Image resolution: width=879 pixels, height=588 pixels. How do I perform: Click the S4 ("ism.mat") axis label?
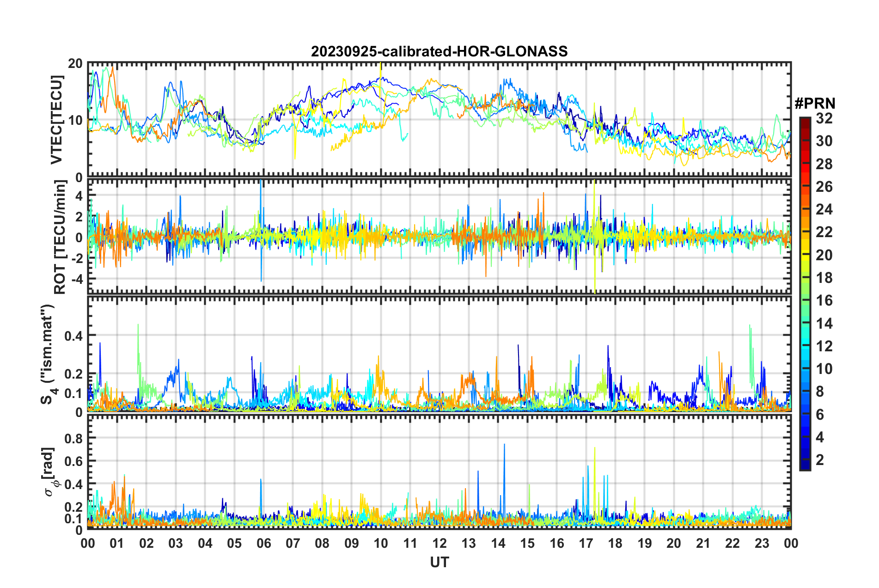click(48, 354)
